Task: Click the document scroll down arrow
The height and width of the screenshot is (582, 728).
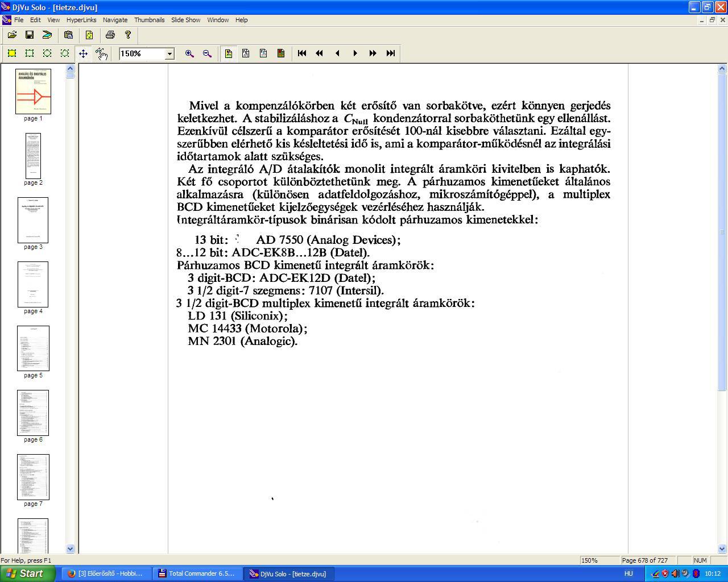Action: pyautogui.click(x=722, y=548)
